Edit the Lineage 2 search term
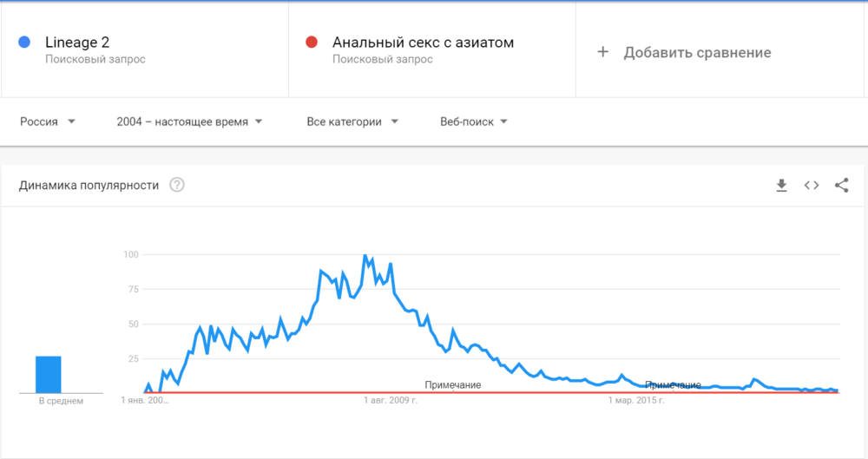This screenshot has width=868, height=459. pos(77,42)
